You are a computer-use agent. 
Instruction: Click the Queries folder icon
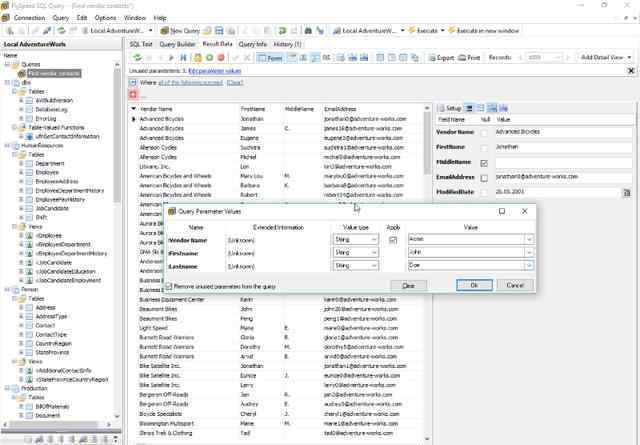click(x=16, y=65)
